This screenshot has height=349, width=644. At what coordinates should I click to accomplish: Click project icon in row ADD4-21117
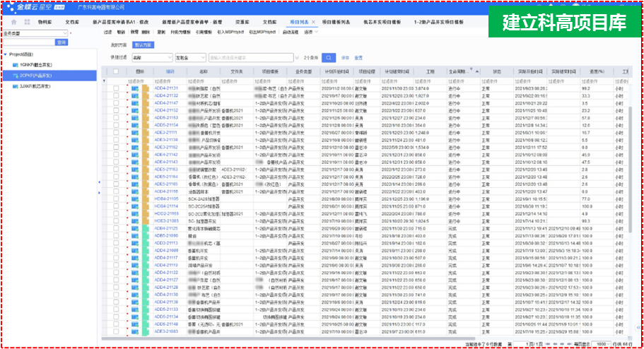[135, 258]
